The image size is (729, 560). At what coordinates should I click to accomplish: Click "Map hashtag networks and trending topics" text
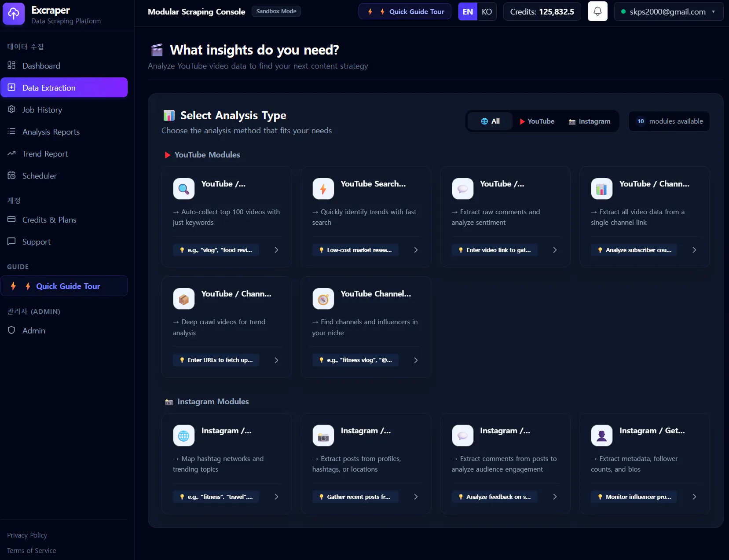pyautogui.click(x=218, y=464)
